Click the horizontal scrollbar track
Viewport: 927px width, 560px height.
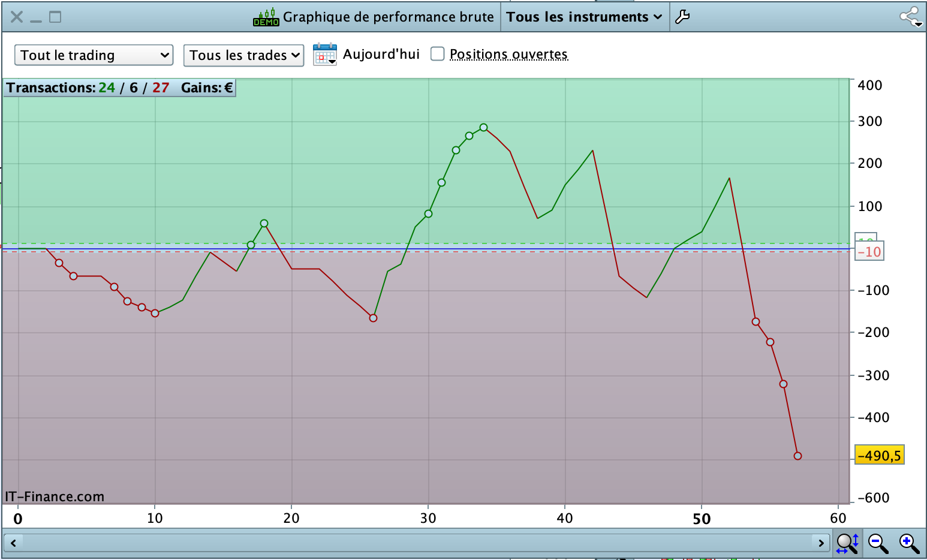417,543
